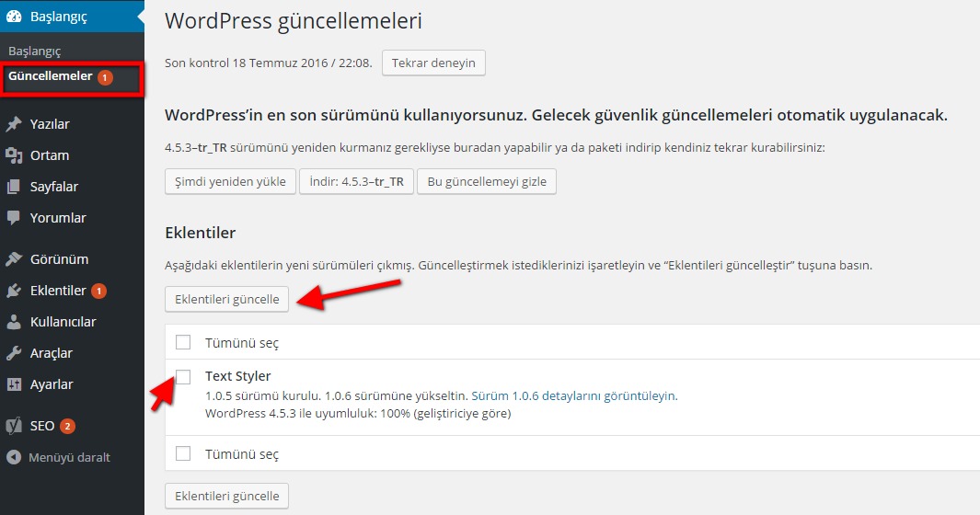The width and height of the screenshot is (980, 515).
Task: Click the Tekrar deneyin button
Action: click(x=433, y=63)
